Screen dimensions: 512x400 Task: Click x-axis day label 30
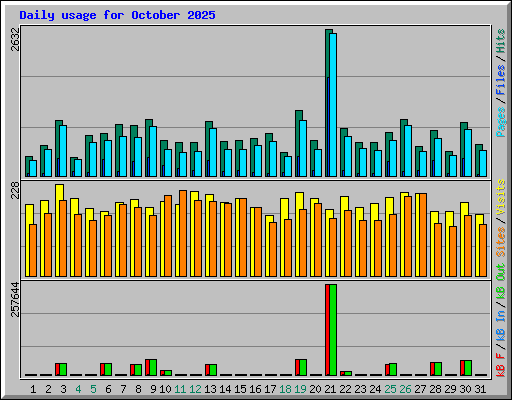pyautogui.click(x=465, y=389)
